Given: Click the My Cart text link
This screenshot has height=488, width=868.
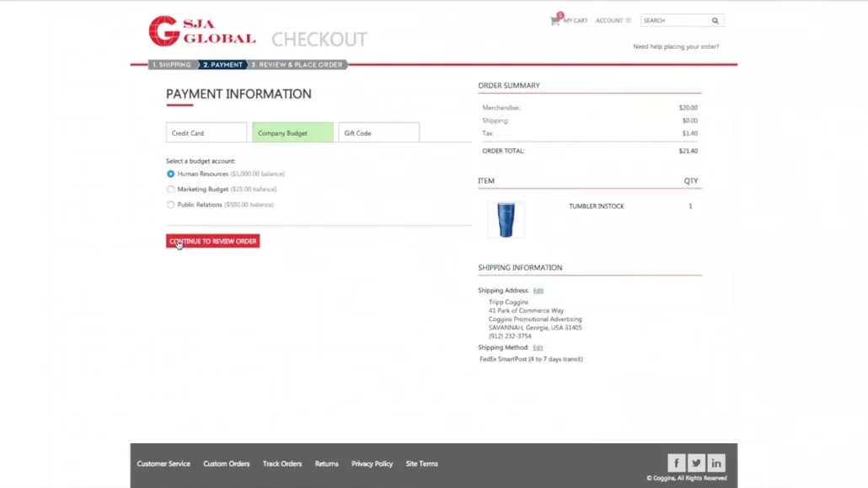Looking at the screenshot, I should [576, 20].
